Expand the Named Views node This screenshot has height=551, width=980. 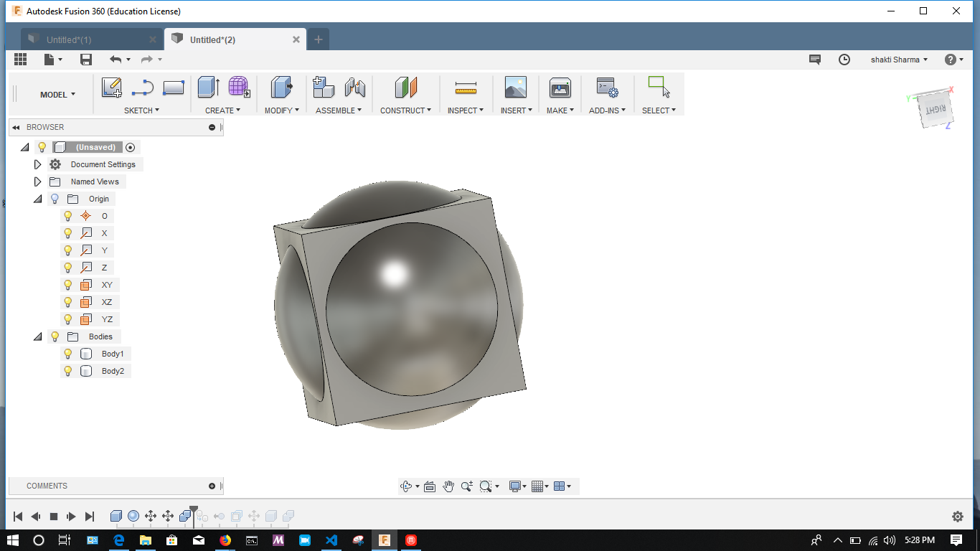click(x=38, y=182)
